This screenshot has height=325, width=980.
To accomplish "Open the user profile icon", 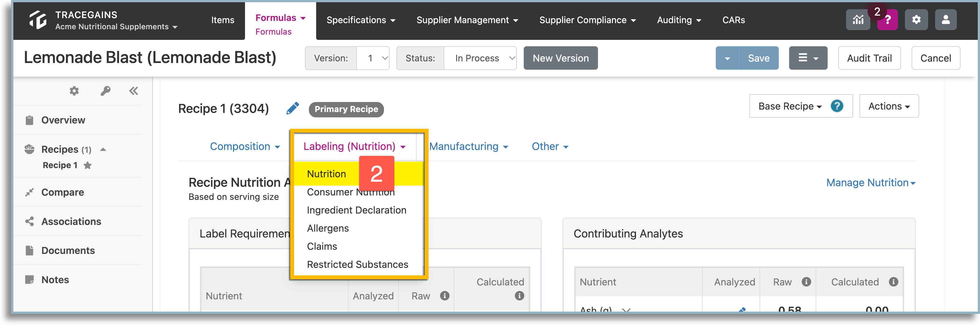I will 945,20.
